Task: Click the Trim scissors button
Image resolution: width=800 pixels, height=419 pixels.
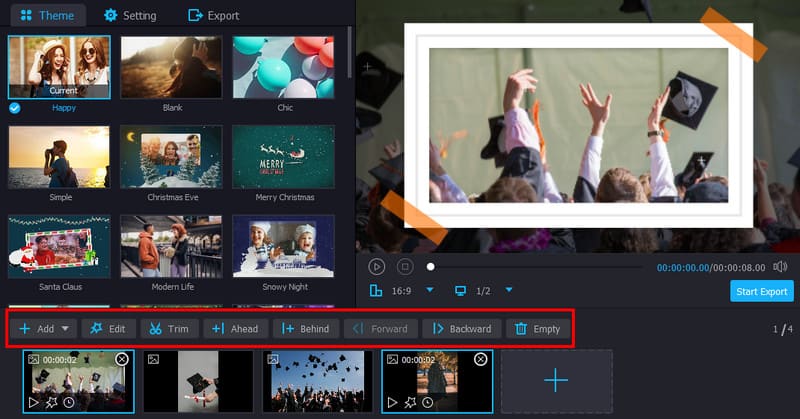Action: [x=169, y=328]
